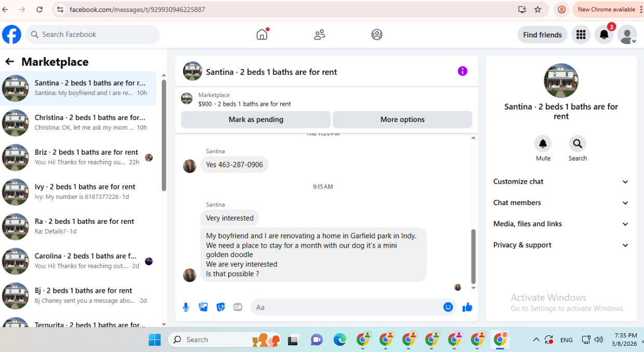
Task: Open the Facebook logo home link
Action: pyautogui.click(x=11, y=34)
